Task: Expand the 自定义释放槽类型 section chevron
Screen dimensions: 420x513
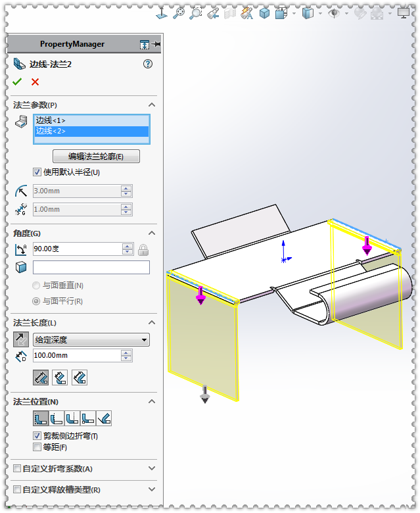Action: point(152,489)
